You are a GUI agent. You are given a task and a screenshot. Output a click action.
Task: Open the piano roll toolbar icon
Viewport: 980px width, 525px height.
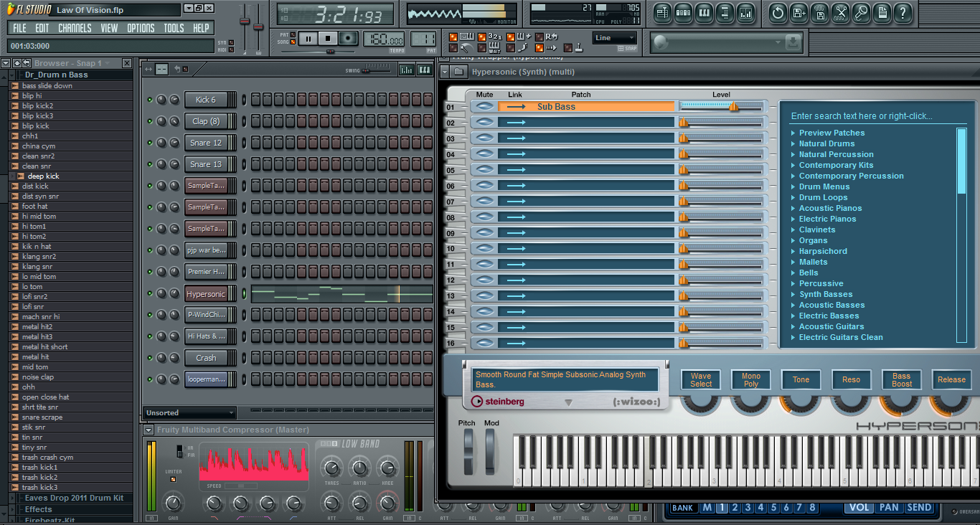(x=704, y=12)
